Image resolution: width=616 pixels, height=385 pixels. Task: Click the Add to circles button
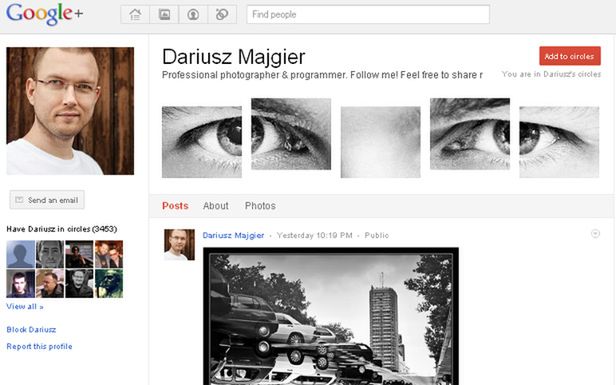pos(570,56)
